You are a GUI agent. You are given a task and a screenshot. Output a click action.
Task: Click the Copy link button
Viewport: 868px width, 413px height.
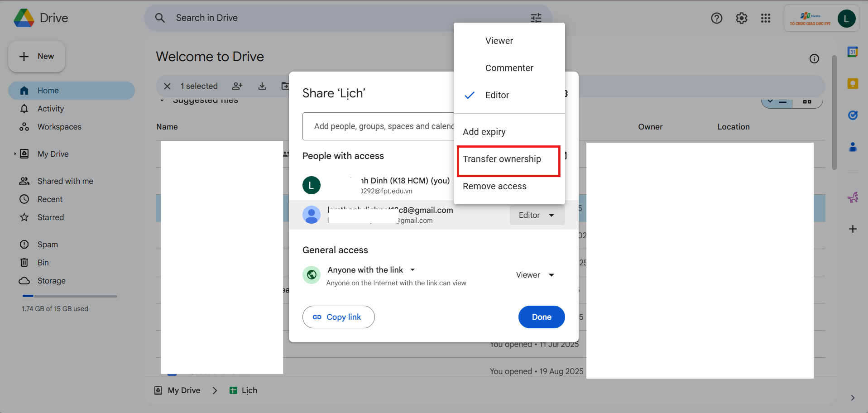(x=338, y=317)
